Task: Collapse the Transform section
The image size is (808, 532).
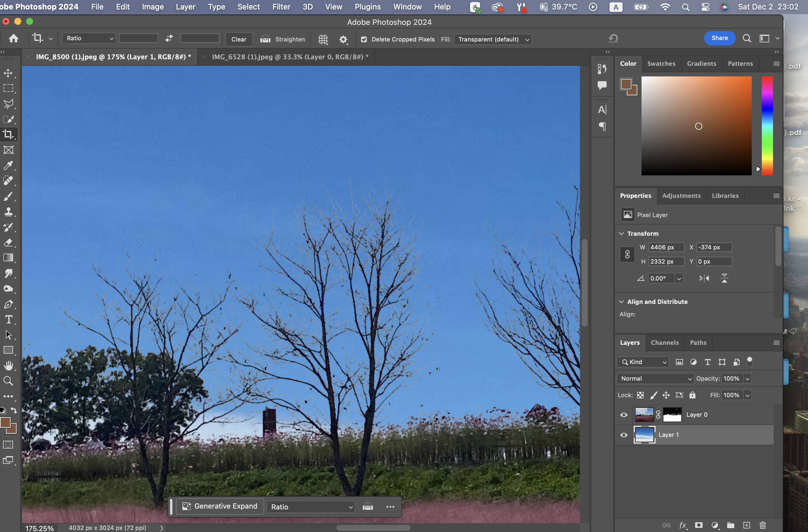Action: click(621, 234)
